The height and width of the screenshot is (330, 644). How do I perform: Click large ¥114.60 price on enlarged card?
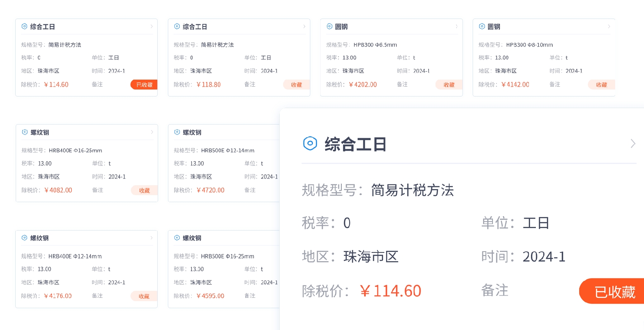[x=391, y=291]
